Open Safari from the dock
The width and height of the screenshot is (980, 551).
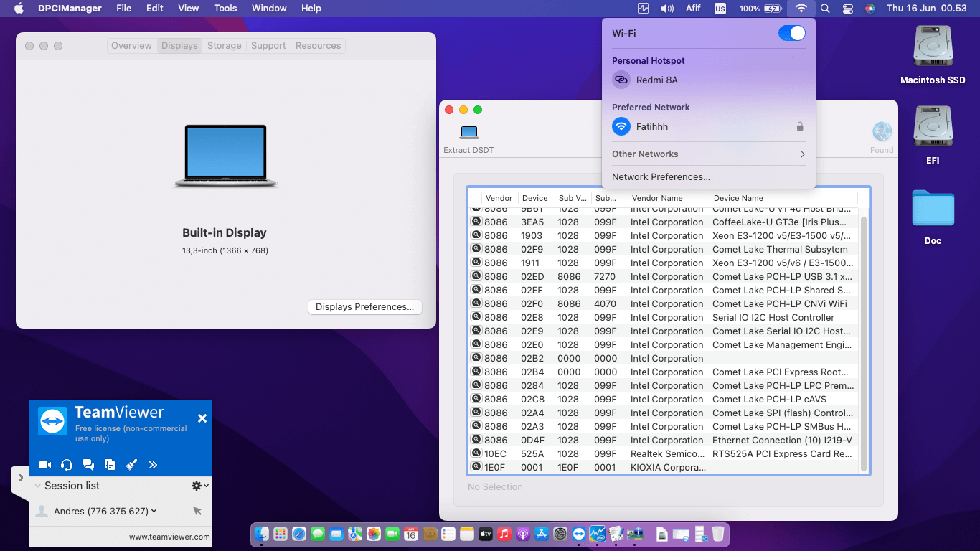click(299, 534)
